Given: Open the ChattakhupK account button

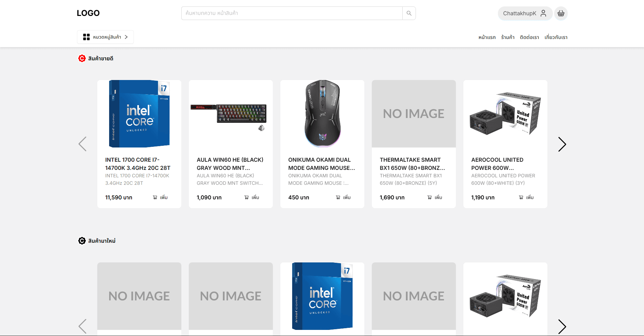Looking at the screenshot, I should click(x=525, y=14).
